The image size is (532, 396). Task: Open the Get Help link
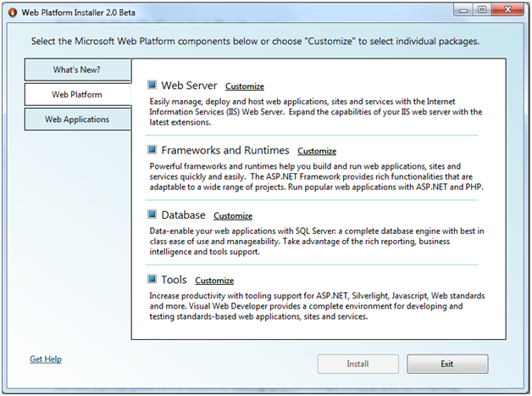coord(46,359)
